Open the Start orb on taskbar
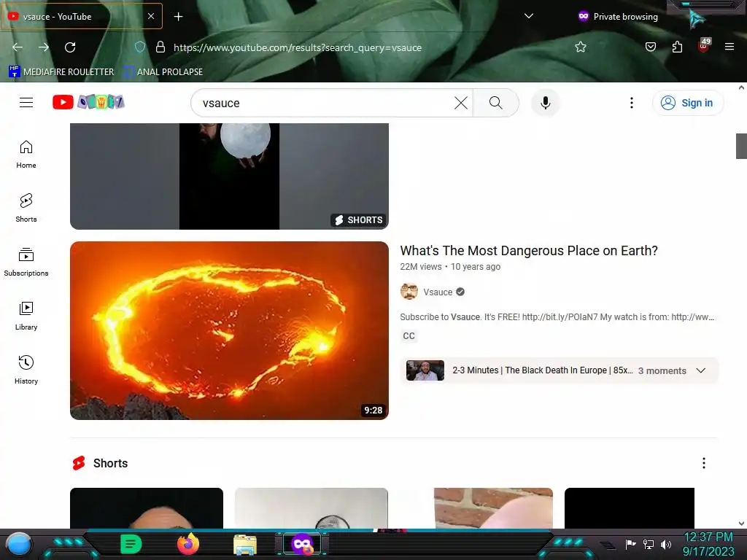 click(x=19, y=544)
